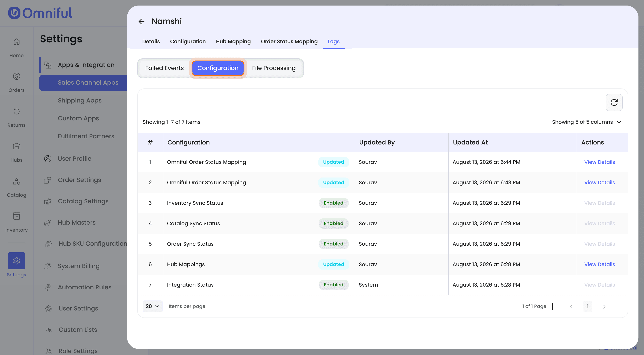644x355 pixels.
Task: Click the Updated At column header
Action: (470, 143)
